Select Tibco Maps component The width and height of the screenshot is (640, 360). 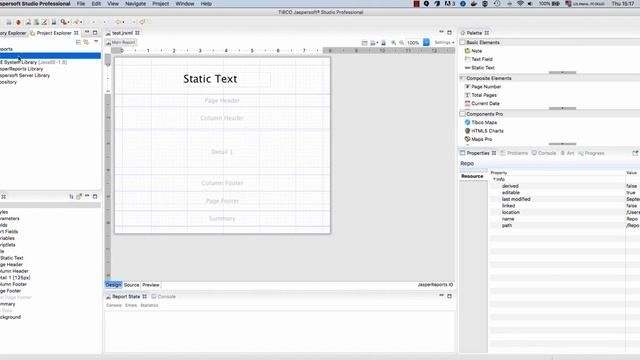(480, 122)
